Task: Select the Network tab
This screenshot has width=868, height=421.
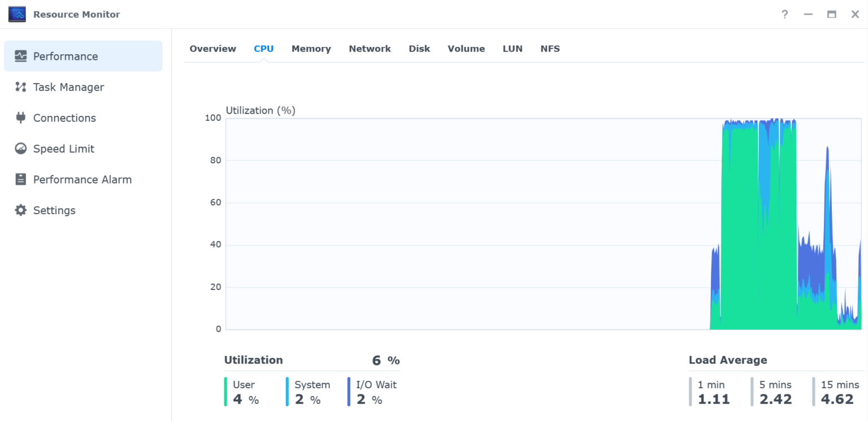Action: point(370,49)
